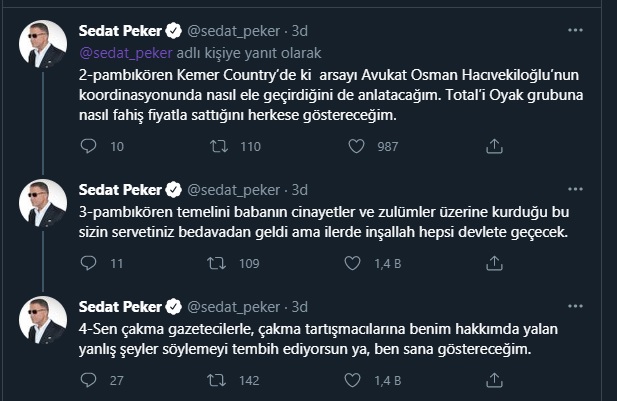Image resolution: width=617 pixels, height=401 pixels.
Task: Like the tweet starting with 4-Sen çakma
Action: (x=356, y=380)
